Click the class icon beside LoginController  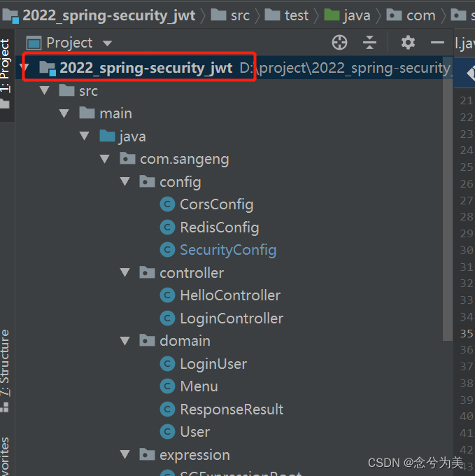(x=167, y=318)
